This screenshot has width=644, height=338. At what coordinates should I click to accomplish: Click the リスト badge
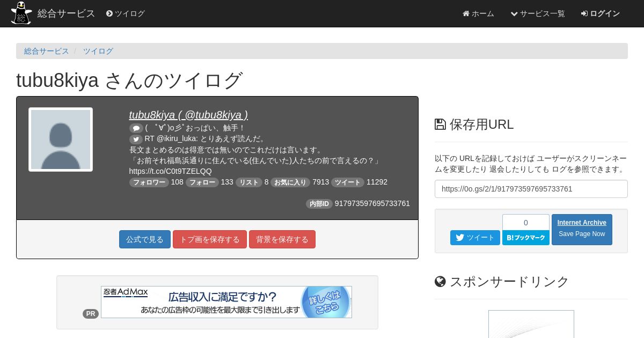(249, 182)
